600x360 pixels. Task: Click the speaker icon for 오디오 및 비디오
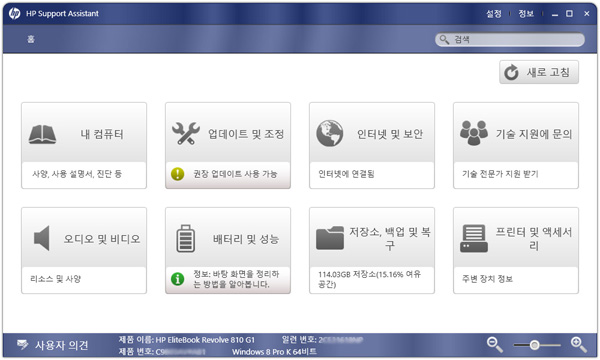(42, 238)
